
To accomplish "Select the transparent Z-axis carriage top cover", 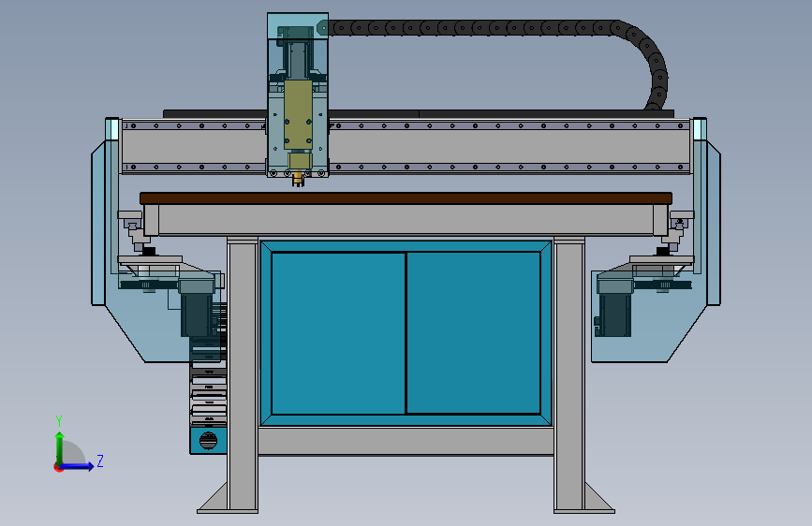I will pos(298,26).
